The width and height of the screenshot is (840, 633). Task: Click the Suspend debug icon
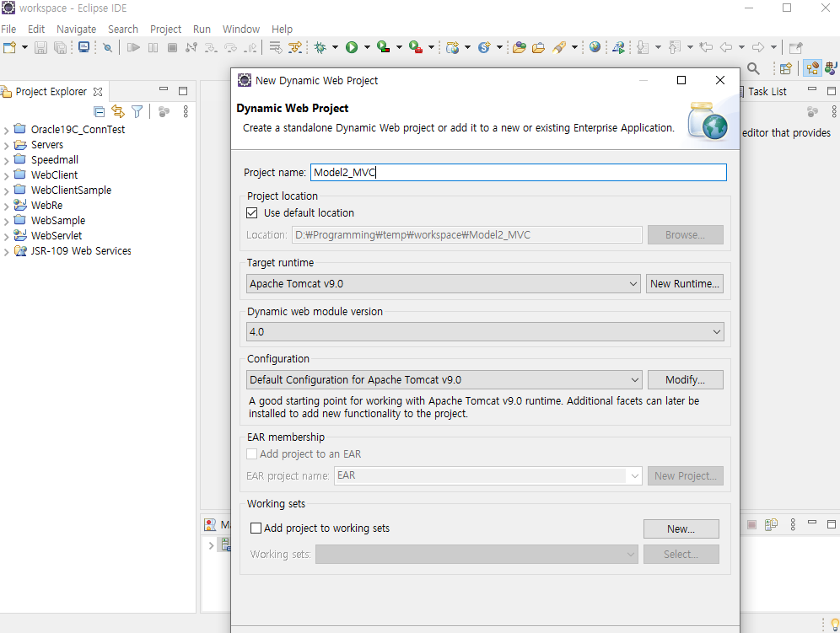click(153, 48)
